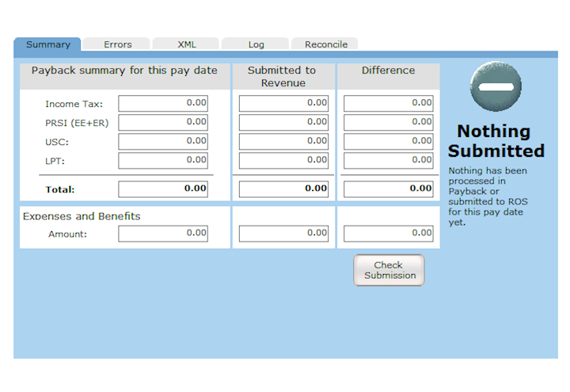
Task: Select Income Tax Submitted to Revenue field
Action: point(283,104)
